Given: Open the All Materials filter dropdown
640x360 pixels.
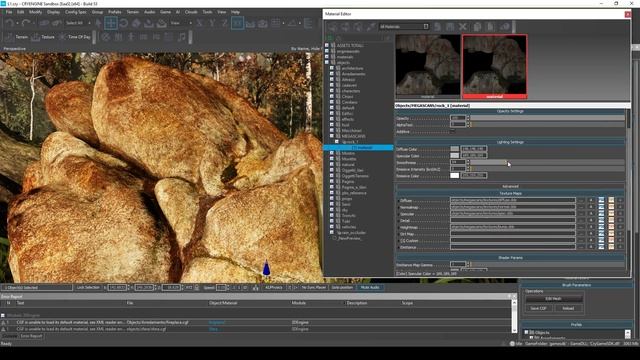Looking at the screenshot, I should [x=404, y=27].
